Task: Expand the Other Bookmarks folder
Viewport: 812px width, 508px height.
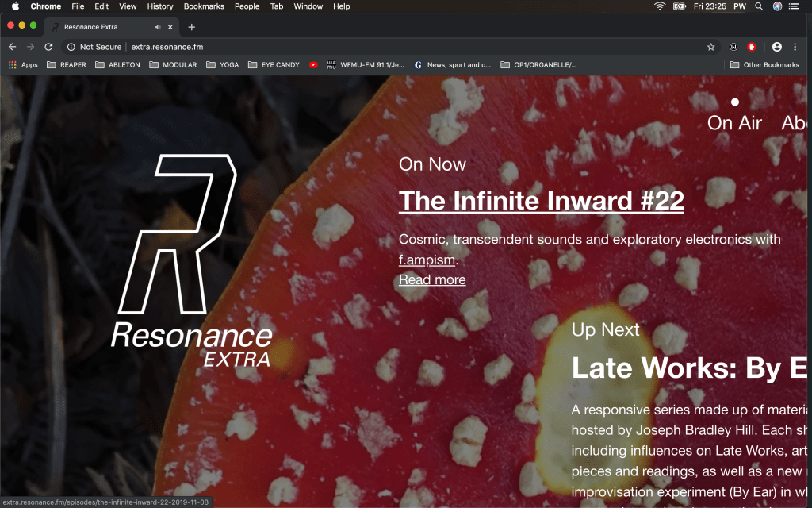Action: (x=764, y=65)
